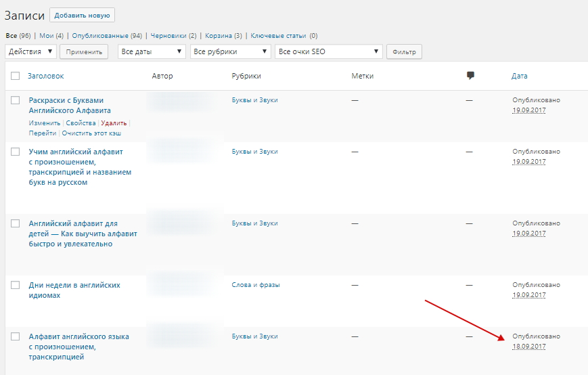The height and width of the screenshot is (375, 588).
Task: Click the Фильтр button
Action: click(x=405, y=51)
